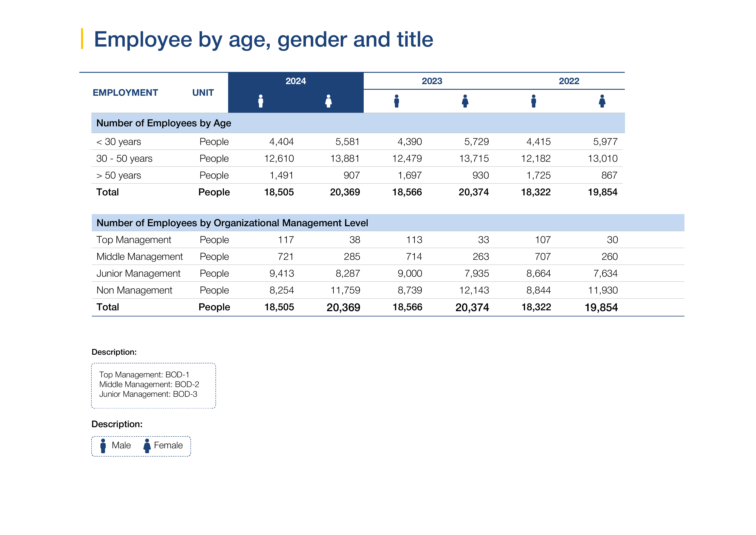The width and height of the screenshot is (756, 535).
Task: Click 'Junior Management: BOD-3' in description box
Action: point(148,394)
